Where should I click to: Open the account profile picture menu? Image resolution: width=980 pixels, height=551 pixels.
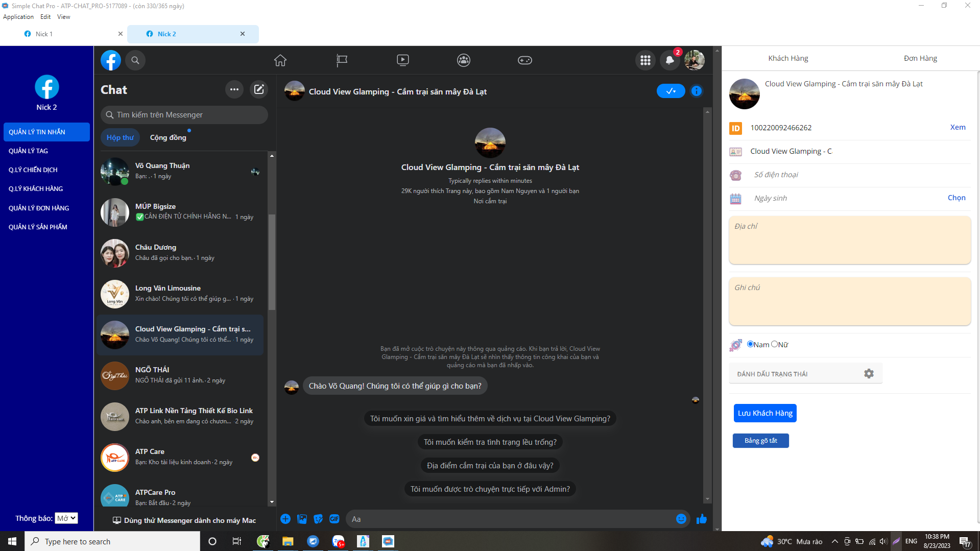(x=695, y=60)
